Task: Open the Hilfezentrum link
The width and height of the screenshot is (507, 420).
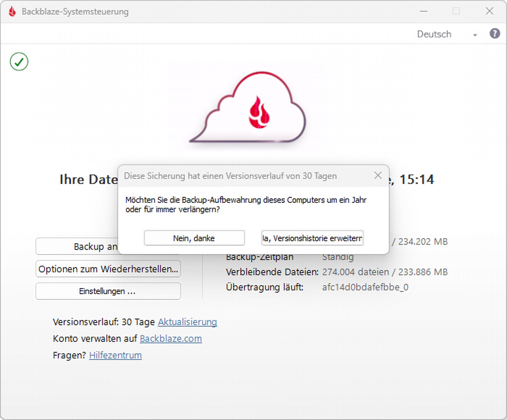Action: [115, 355]
